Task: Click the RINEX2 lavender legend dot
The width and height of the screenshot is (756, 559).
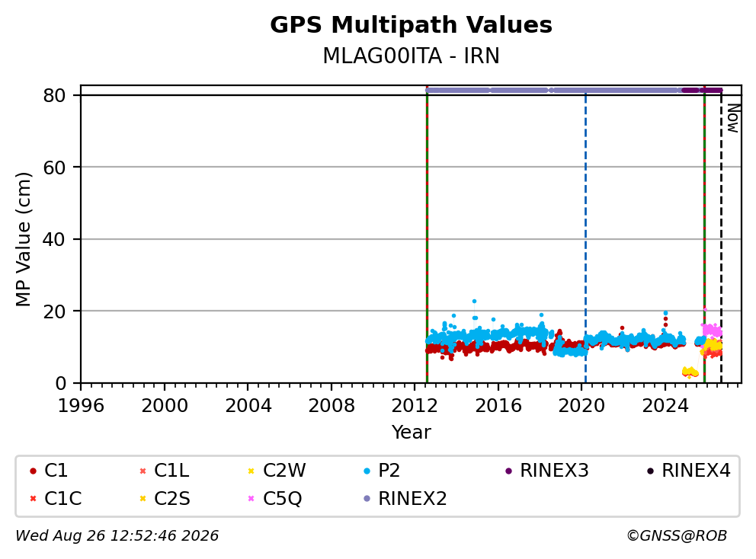Action: pyautogui.click(x=367, y=498)
